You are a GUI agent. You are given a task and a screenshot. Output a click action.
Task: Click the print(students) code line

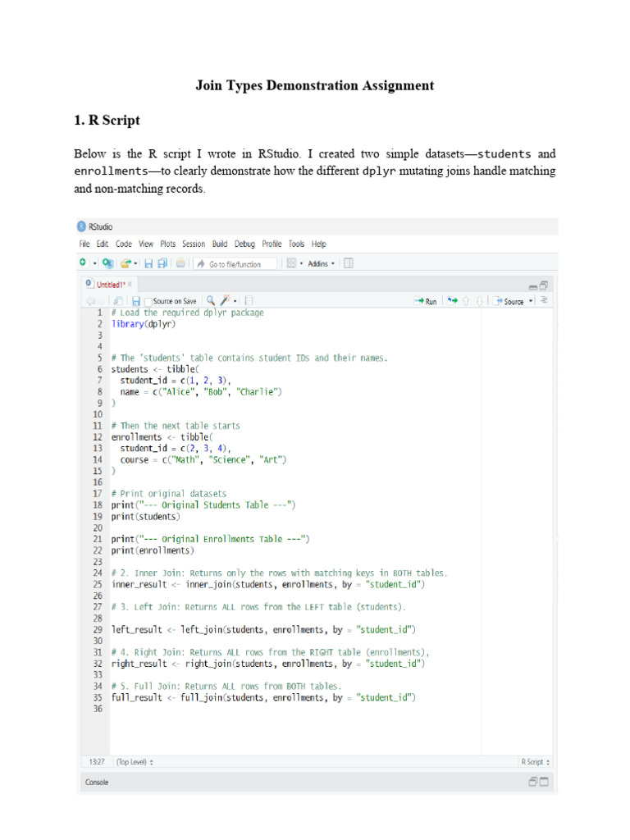146,517
